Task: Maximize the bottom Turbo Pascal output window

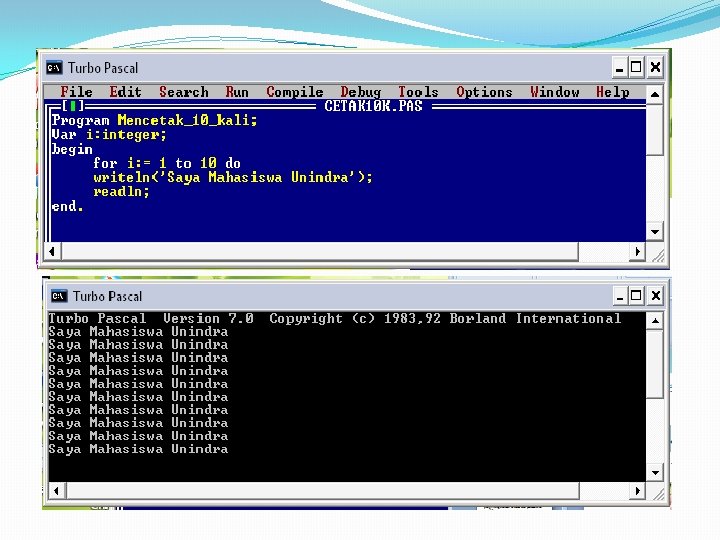Action: point(636,296)
